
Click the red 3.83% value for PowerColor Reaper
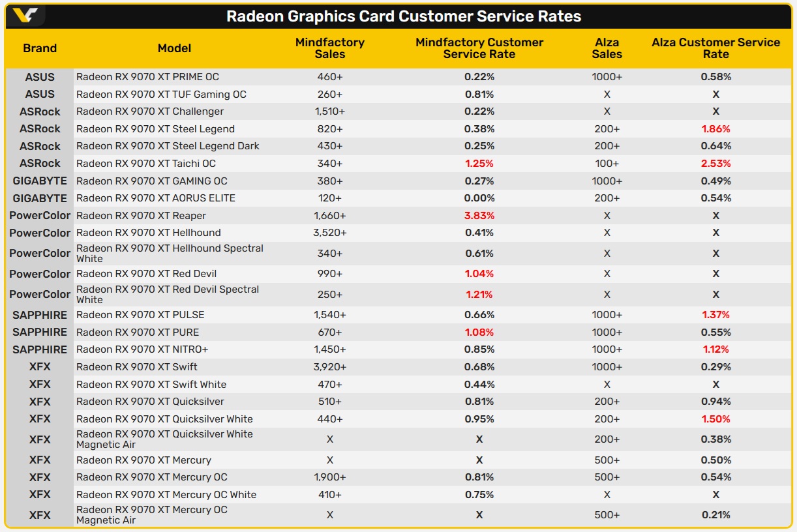[479, 216]
